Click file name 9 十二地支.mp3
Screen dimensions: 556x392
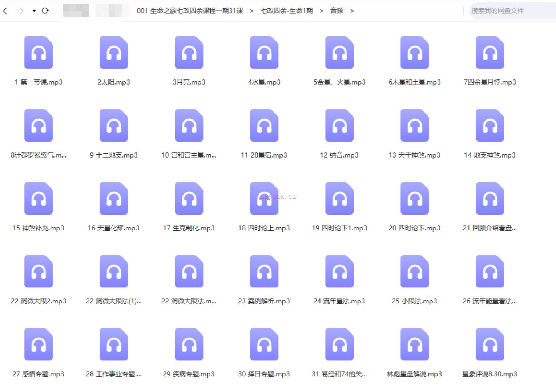(x=114, y=155)
